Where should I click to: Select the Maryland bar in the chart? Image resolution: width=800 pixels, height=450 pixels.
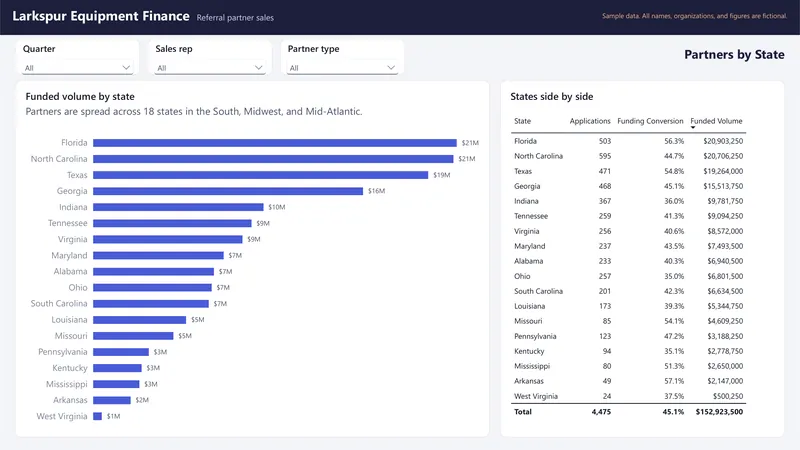click(x=158, y=255)
